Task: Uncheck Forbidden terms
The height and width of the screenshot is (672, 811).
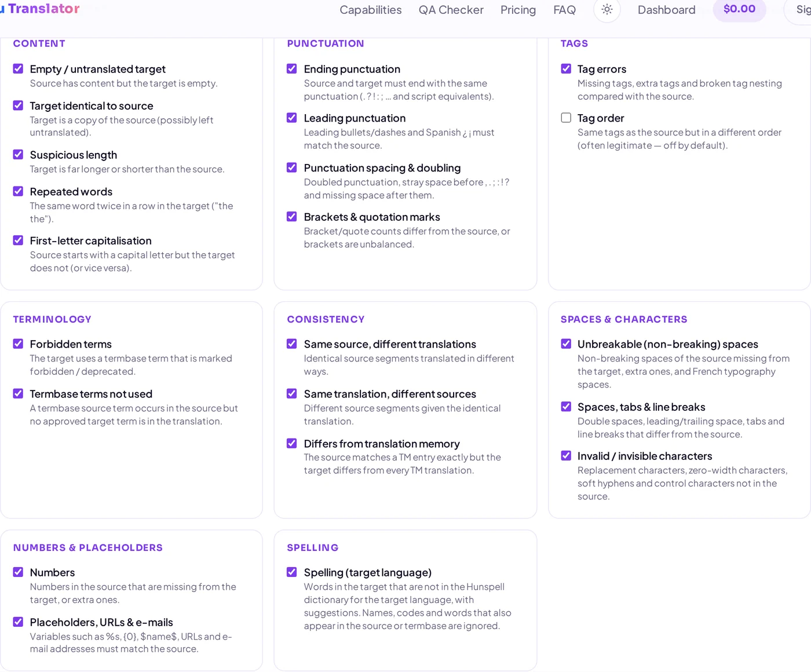Action: [18, 344]
